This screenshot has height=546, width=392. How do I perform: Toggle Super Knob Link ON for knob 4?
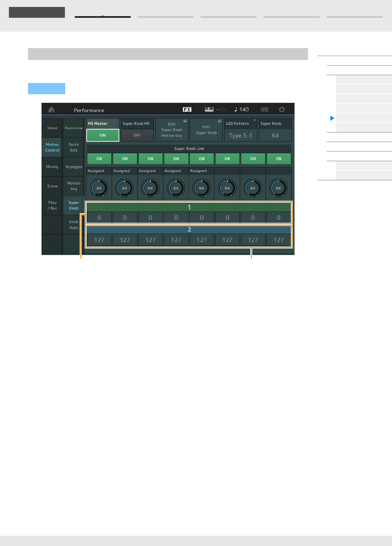[x=176, y=159]
